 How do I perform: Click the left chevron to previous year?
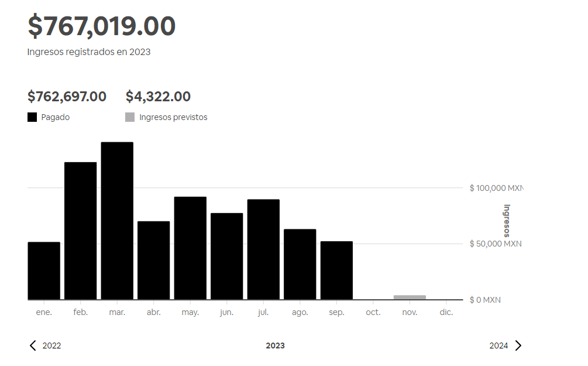33,346
